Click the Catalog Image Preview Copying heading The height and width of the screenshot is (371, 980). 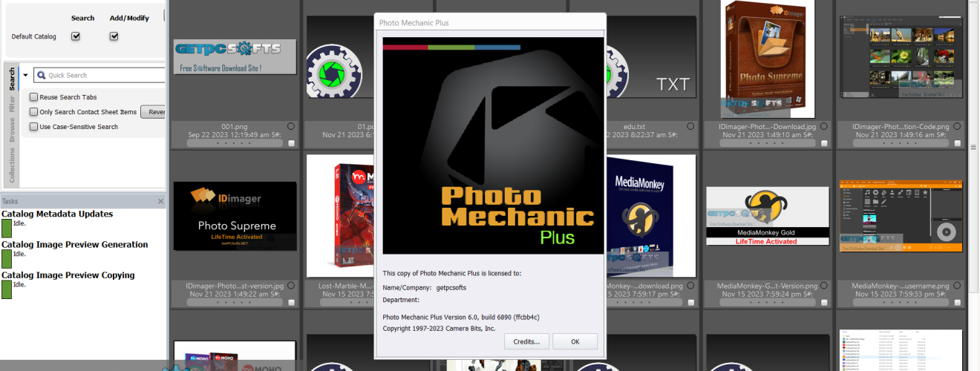click(68, 275)
